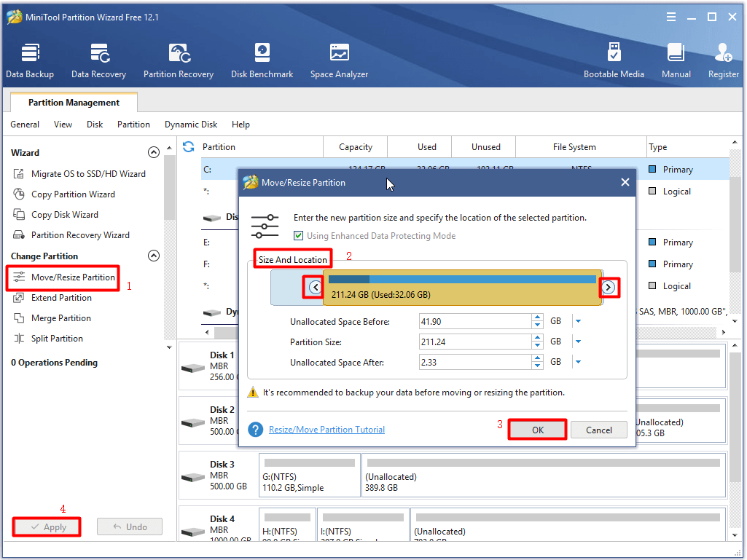Select Disk 2 in disk map

[210, 421]
